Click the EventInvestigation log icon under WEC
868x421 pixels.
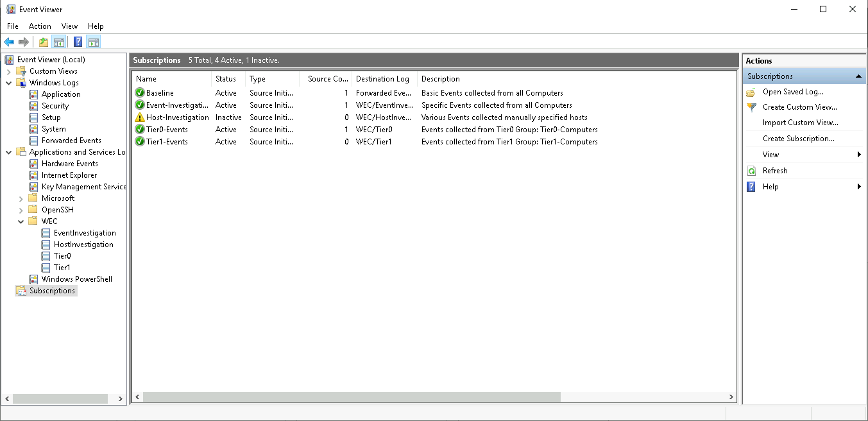point(46,233)
